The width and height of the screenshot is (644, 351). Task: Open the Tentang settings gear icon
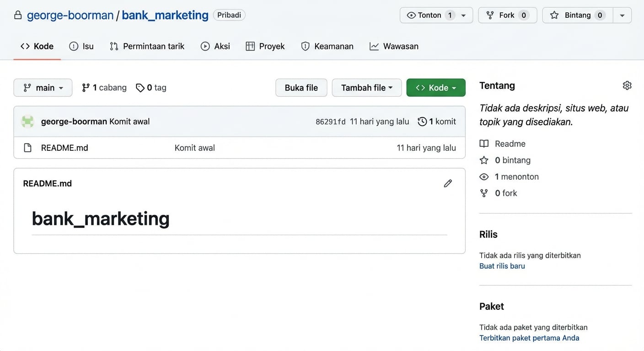click(x=627, y=85)
